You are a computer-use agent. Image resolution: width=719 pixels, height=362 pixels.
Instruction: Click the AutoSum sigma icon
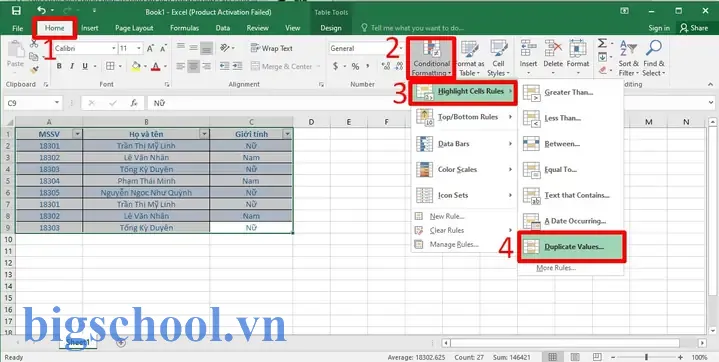click(602, 44)
